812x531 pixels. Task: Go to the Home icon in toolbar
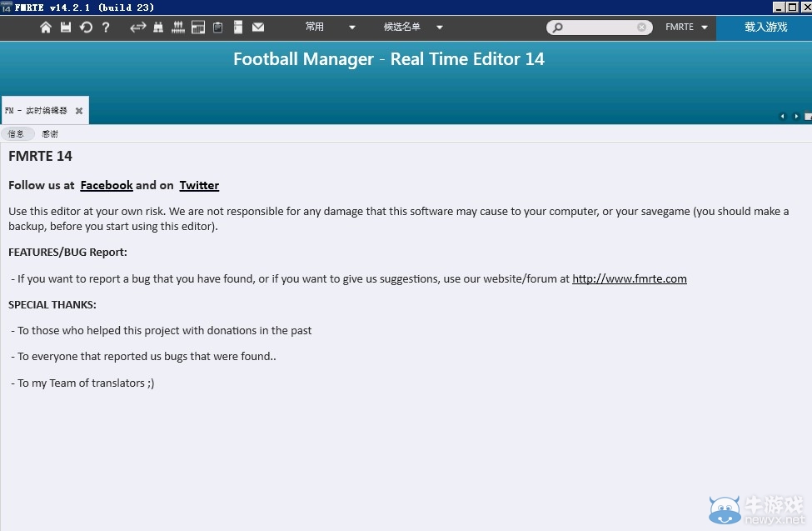[46, 28]
